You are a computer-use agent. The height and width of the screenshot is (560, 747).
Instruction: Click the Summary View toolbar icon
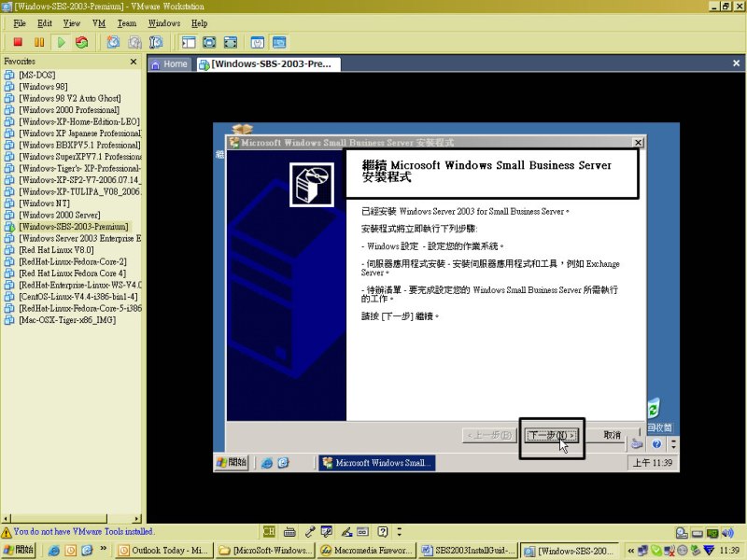click(x=258, y=42)
